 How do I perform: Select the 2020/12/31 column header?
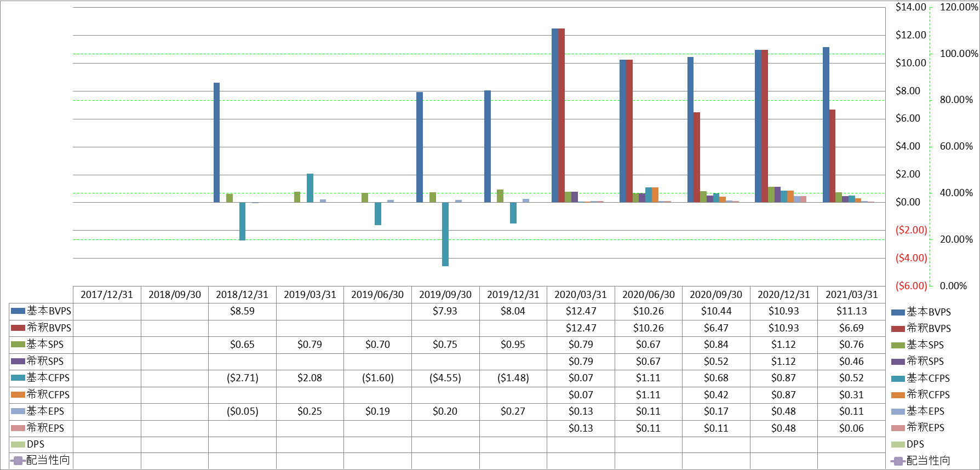coord(784,294)
